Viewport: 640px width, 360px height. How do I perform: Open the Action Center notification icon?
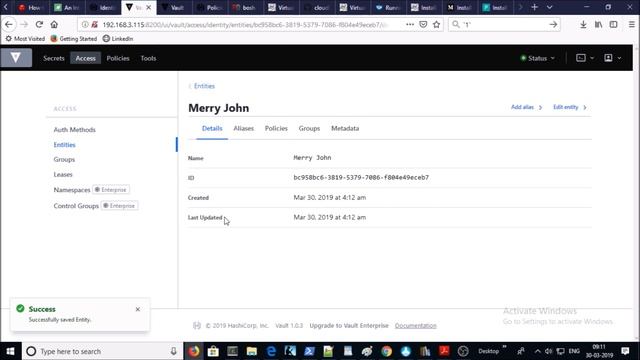coord(625,351)
